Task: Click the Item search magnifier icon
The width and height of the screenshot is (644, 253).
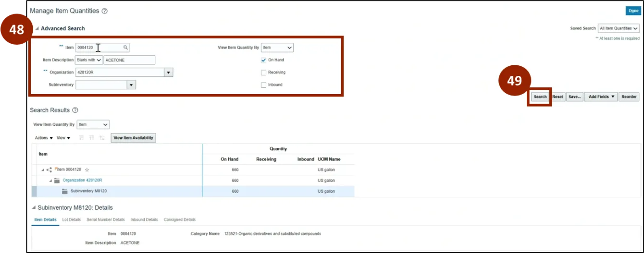Action: 125,48
